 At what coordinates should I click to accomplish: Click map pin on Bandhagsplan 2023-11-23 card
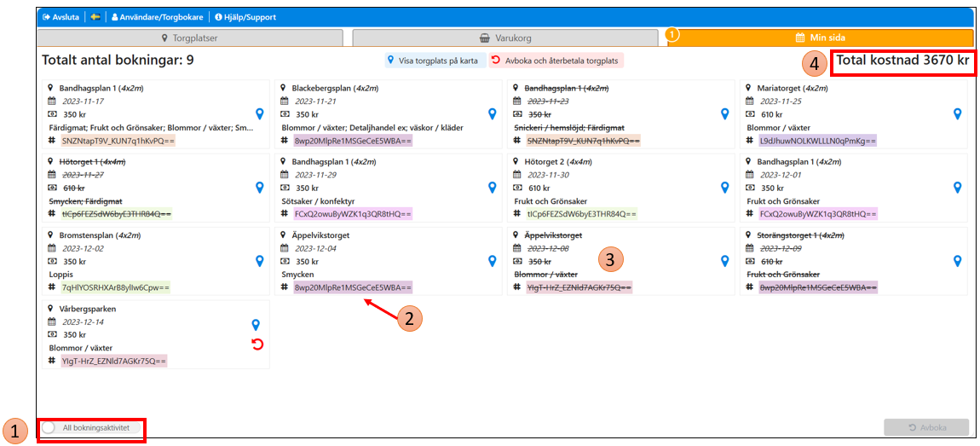(x=724, y=113)
